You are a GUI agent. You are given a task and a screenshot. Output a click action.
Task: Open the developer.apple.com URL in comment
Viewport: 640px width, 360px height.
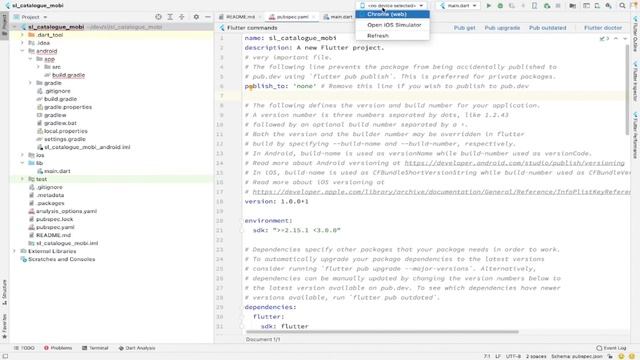pos(441,192)
